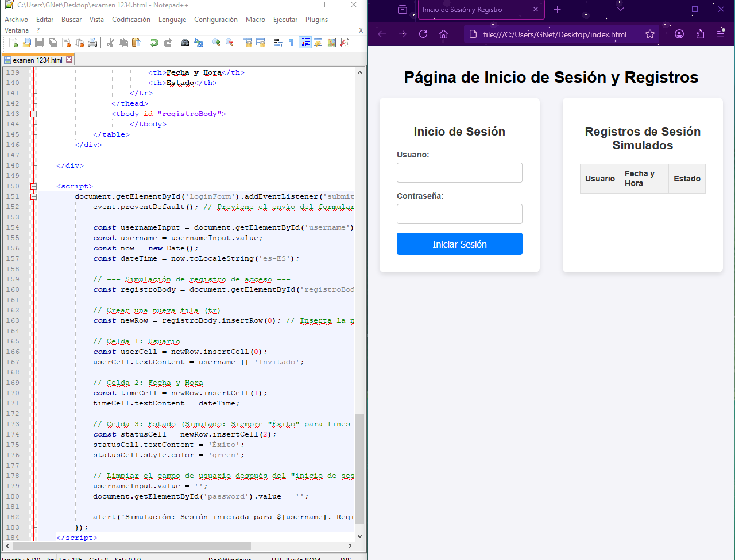
Task: Toggle Word Wrap in Notepad++ toolbar
Action: [278, 43]
